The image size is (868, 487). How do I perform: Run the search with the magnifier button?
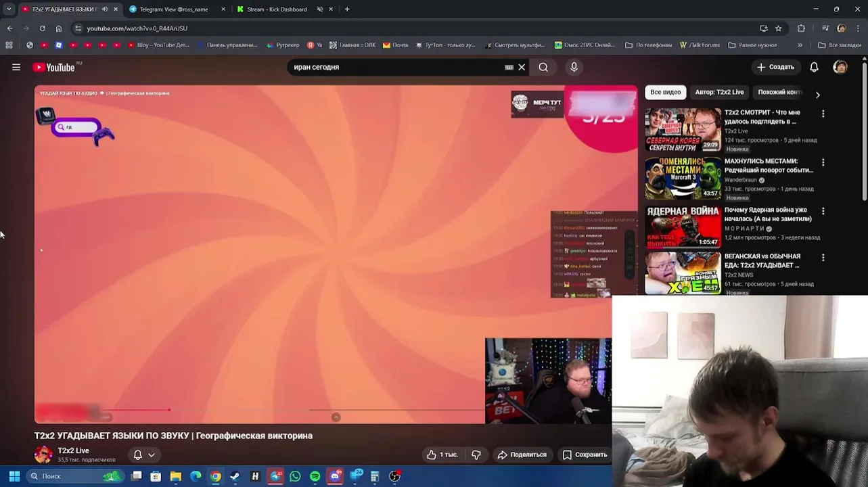(x=543, y=67)
